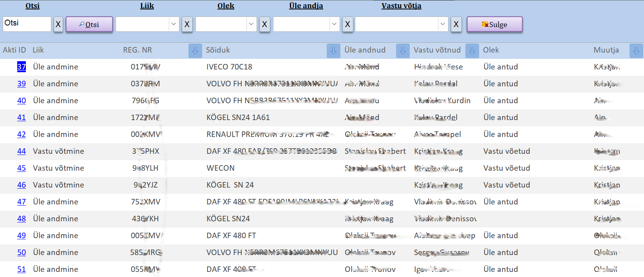Viewport: 644px width, 277px height.
Task: Click into the Otsi text input field
Action: 27,24
